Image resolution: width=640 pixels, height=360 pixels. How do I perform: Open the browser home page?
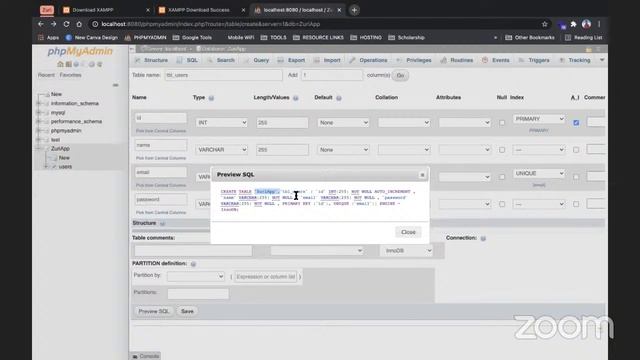click(x=79, y=24)
